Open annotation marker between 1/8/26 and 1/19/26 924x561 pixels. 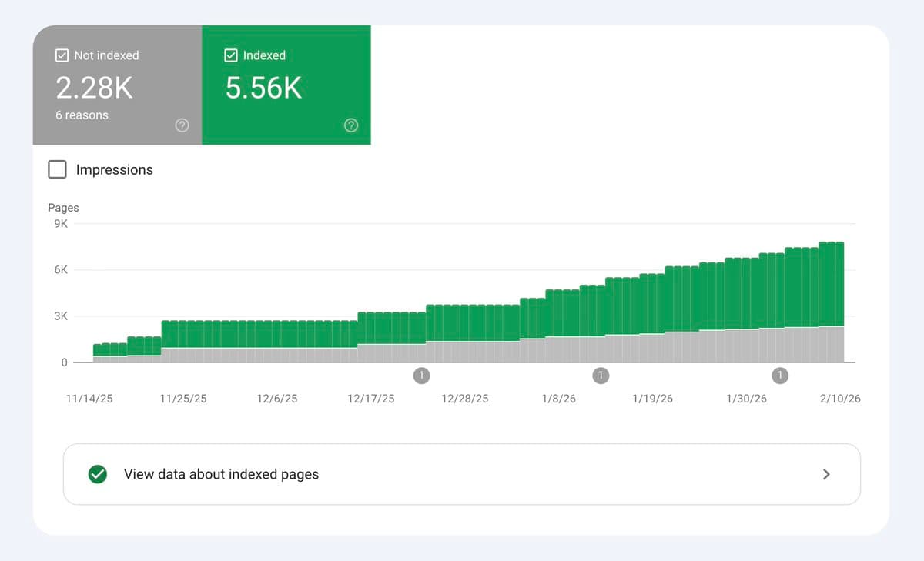(601, 376)
